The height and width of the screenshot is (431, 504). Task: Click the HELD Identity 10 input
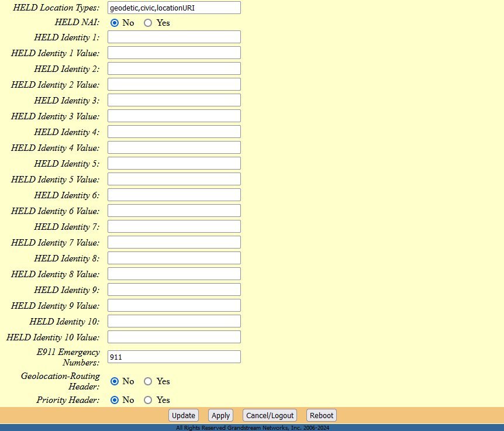[174, 321]
